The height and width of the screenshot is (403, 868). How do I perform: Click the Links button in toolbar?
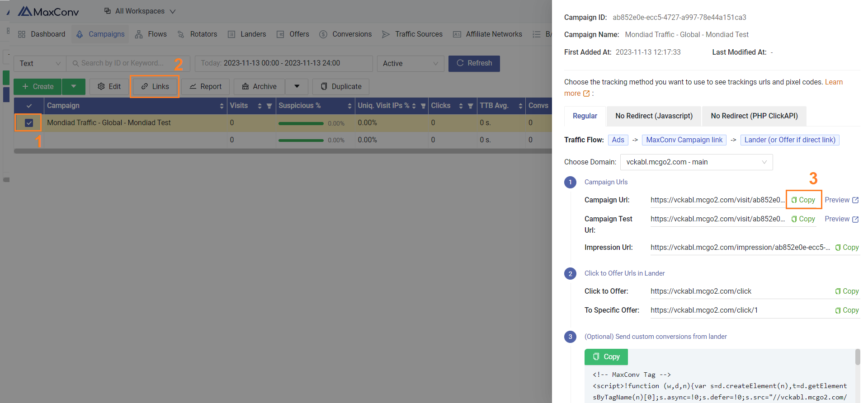155,86
